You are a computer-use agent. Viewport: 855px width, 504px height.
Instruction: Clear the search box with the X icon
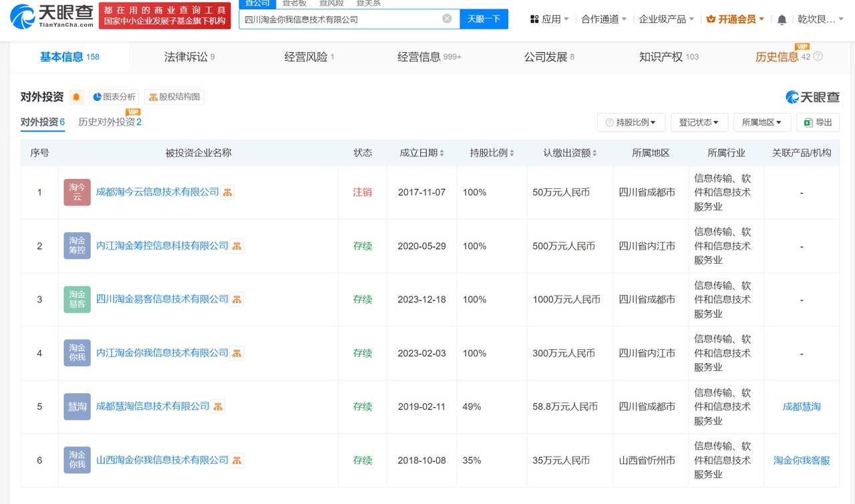[446, 19]
